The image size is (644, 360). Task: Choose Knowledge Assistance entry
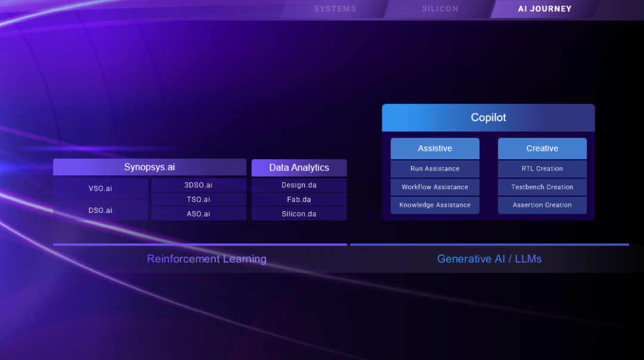click(x=435, y=205)
